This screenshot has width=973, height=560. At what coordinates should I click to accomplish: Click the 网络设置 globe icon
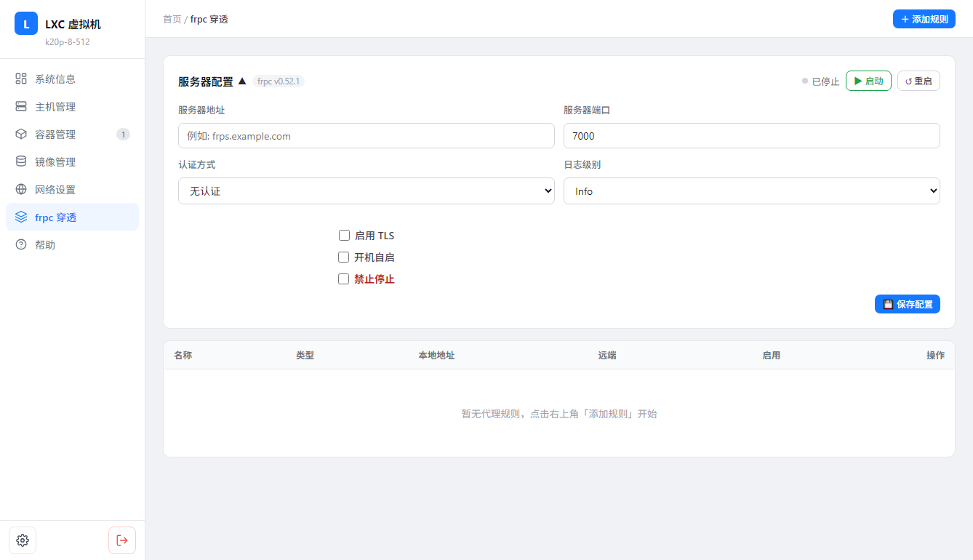[21, 189]
